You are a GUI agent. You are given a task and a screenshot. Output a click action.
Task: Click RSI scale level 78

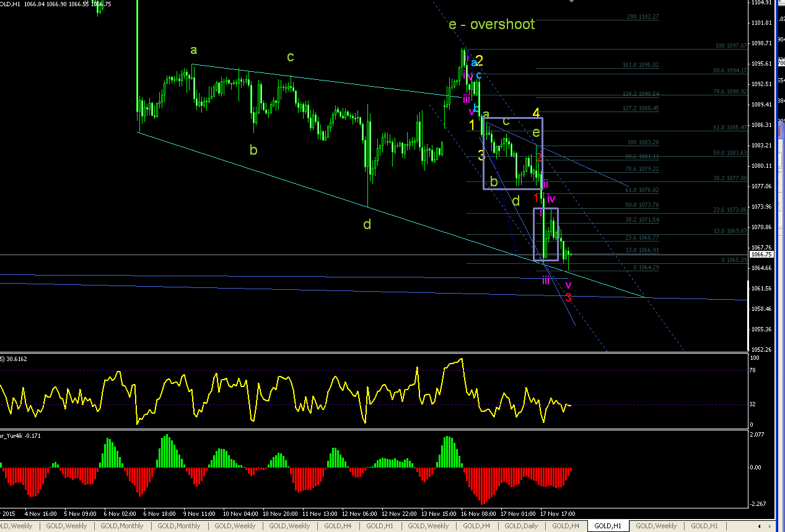(753, 370)
